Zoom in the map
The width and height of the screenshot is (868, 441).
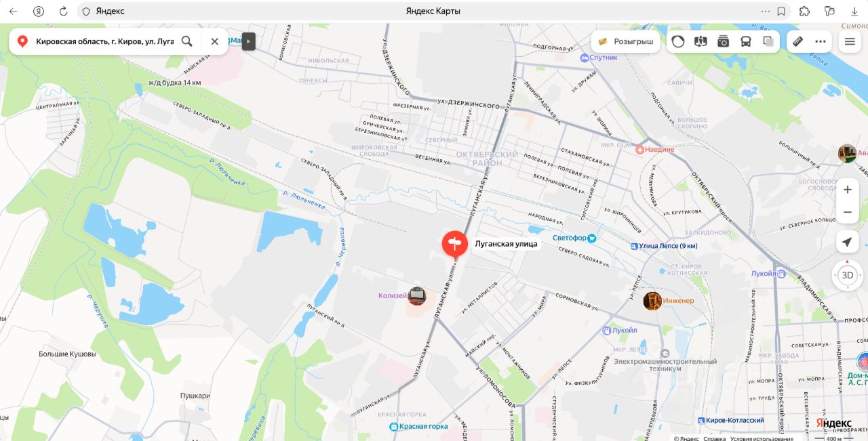point(847,190)
